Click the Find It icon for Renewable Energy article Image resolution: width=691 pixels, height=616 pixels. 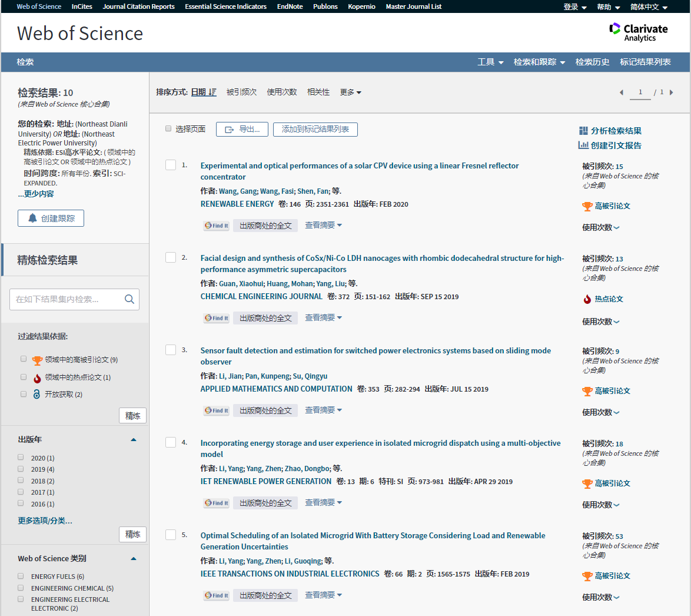pyautogui.click(x=217, y=226)
